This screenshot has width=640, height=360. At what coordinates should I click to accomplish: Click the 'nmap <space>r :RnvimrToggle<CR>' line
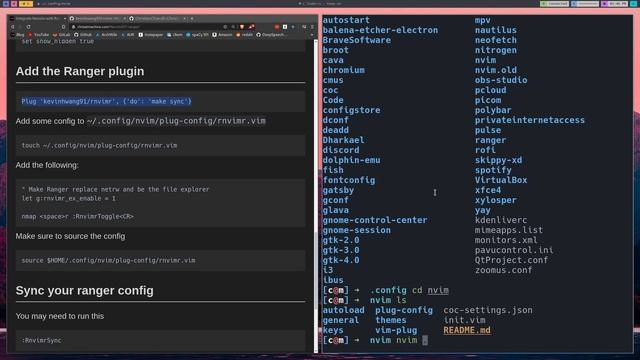click(78, 216)
